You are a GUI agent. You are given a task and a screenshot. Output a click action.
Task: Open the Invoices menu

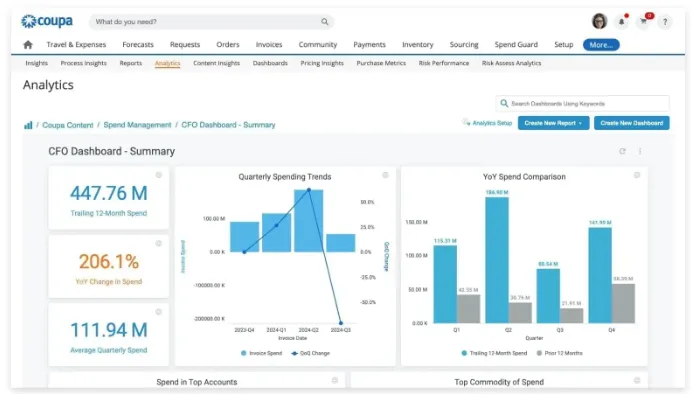point(269,44)
